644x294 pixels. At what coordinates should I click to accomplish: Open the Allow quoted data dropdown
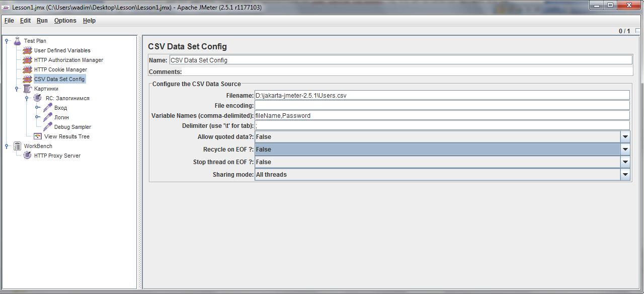[625, 136]
